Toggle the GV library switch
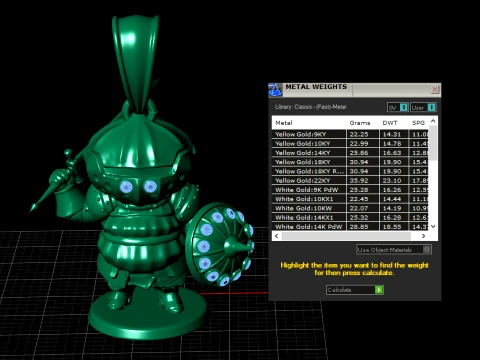Image resolution: width=480 pixels, height=360 pixels. (x=398, y=107)
